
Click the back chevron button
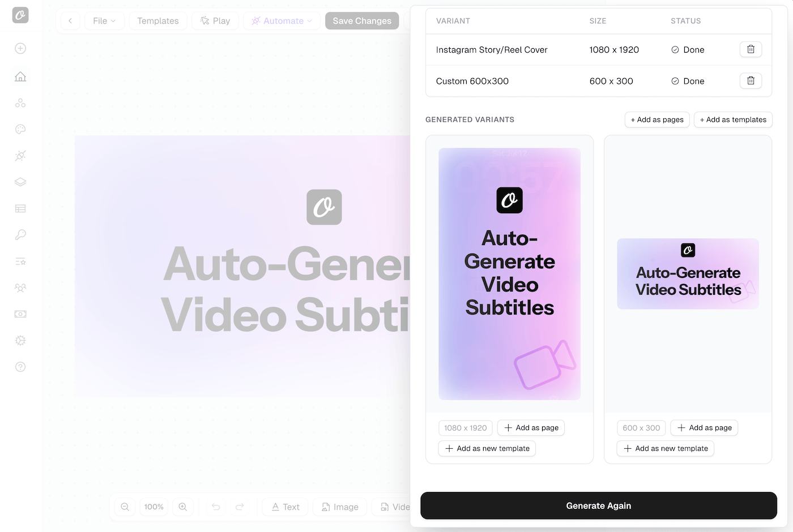[70, 21]
